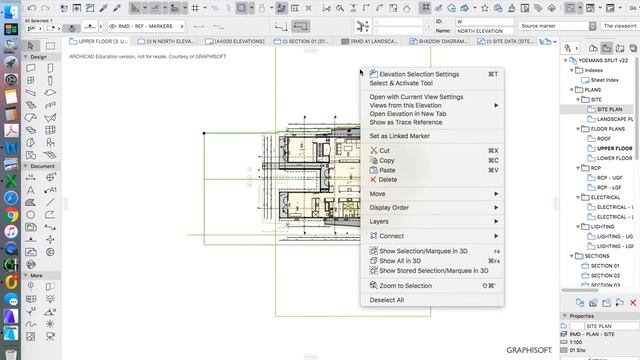Open the Display Order submenu
640x360 pixels.
click(x=432, y=207)
